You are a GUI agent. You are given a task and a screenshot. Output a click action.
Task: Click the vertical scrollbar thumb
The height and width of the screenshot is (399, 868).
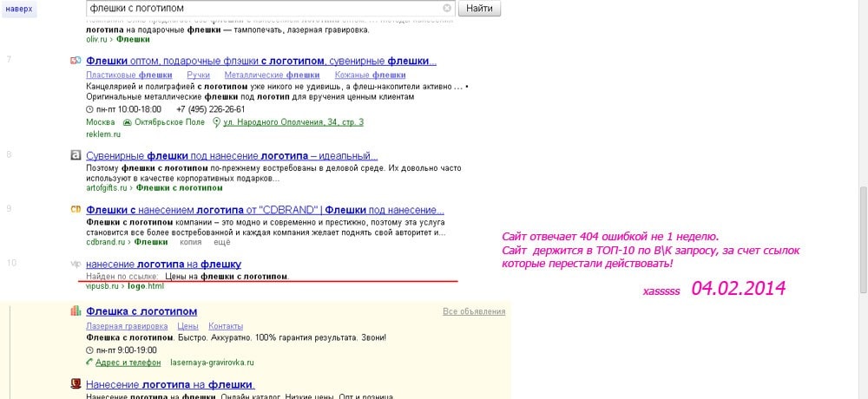[863, 239]
